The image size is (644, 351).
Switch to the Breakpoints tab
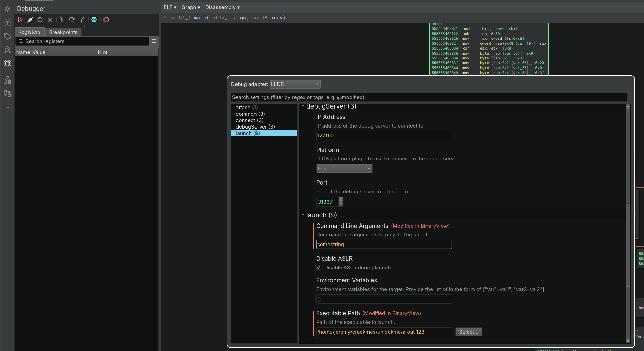[63, 32]
